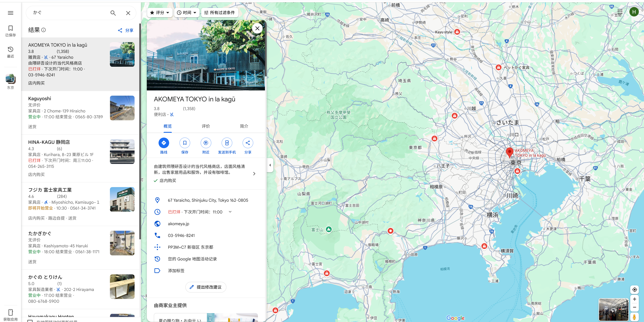Click the map pin near 川越

[455, 115]
